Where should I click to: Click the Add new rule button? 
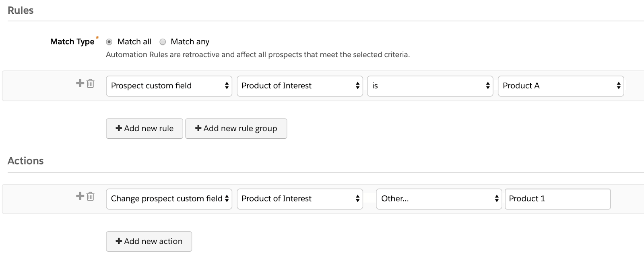click(x=144, y=129)
